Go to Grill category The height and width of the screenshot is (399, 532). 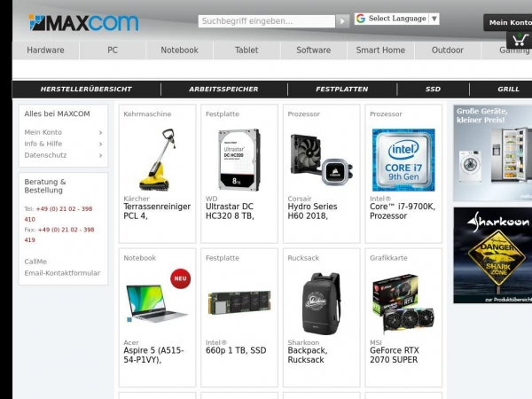(x=508, y=90)
